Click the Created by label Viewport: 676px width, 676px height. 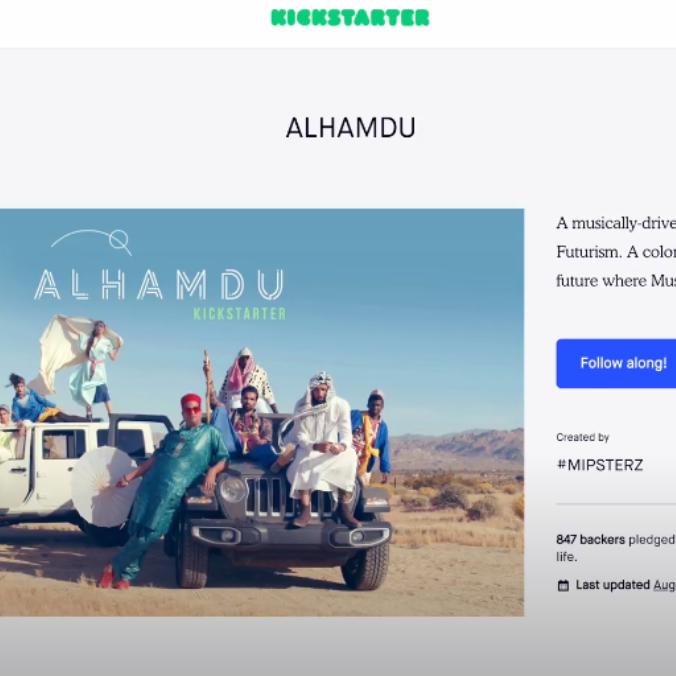tap(582, 437)
